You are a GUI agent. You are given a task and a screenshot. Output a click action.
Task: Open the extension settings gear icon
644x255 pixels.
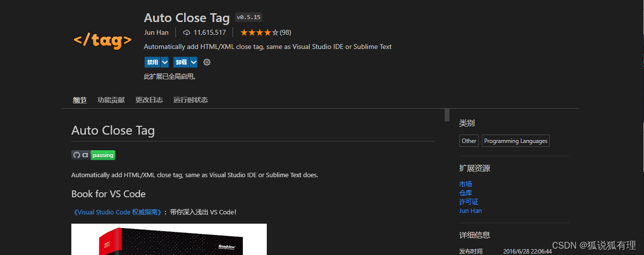point(207,62)
